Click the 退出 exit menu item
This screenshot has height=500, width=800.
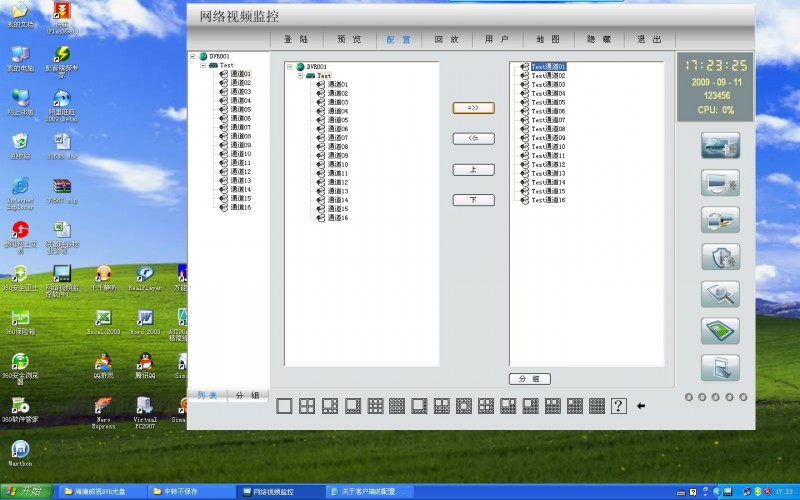[649, 39]
